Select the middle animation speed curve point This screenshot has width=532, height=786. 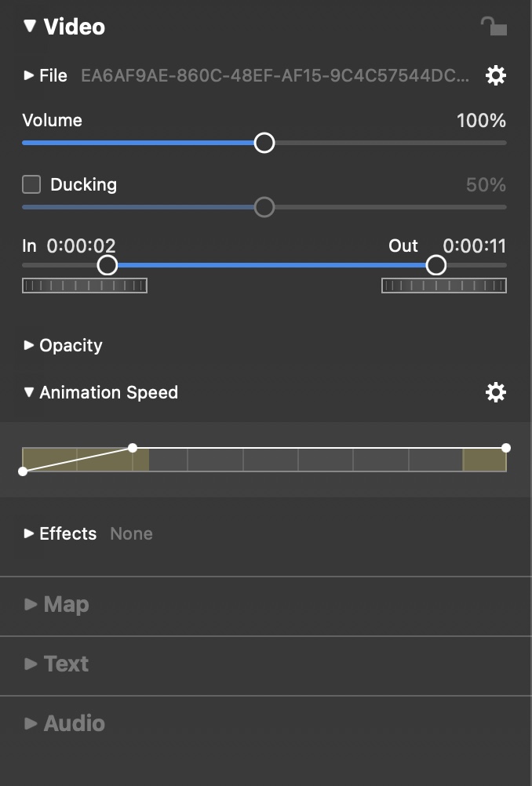[x=133, y=448]
